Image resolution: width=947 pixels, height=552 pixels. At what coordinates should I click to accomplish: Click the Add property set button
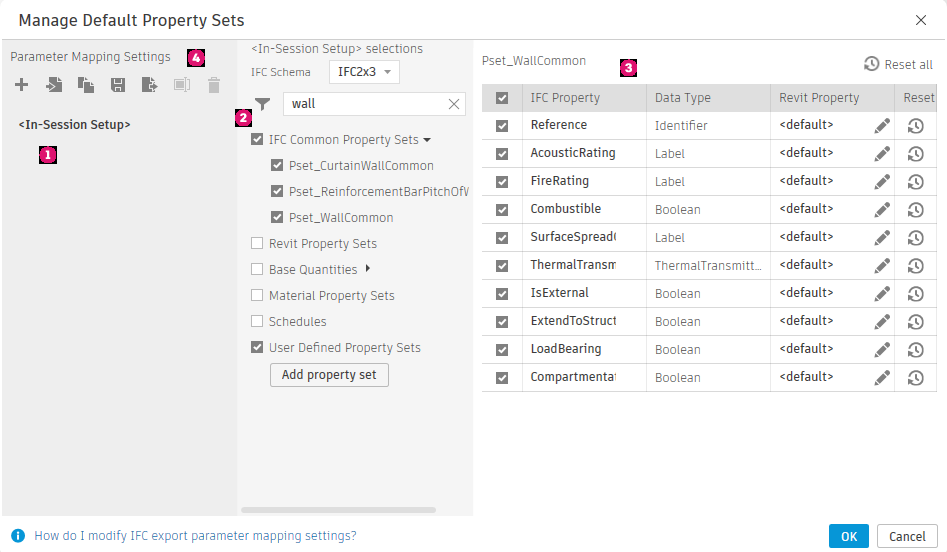(329, 375)
